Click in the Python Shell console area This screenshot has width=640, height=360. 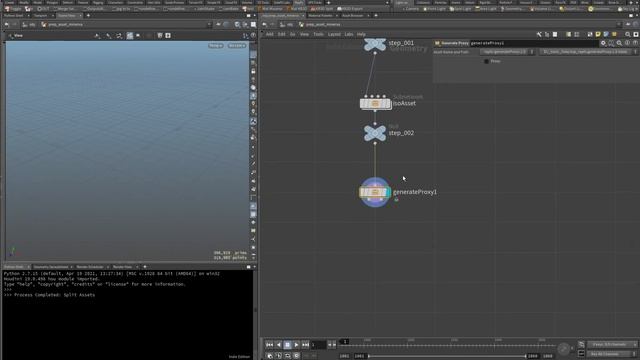tap(127, 314)
